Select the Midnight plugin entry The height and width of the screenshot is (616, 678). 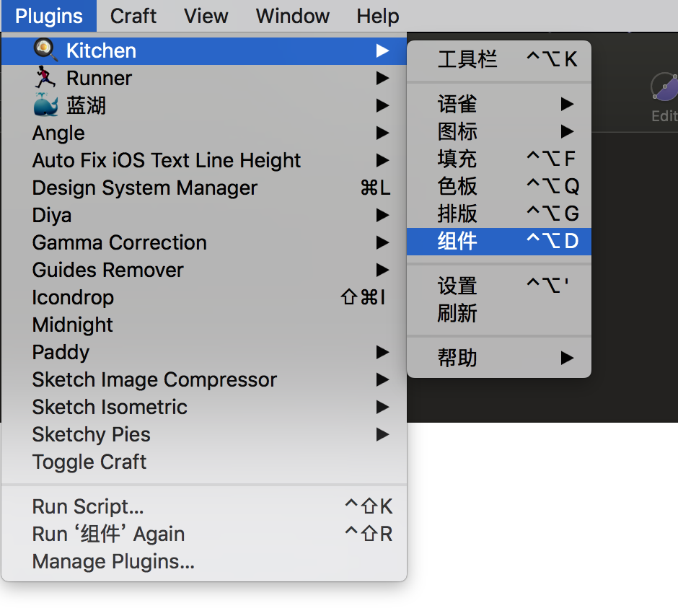click(72, 325)
